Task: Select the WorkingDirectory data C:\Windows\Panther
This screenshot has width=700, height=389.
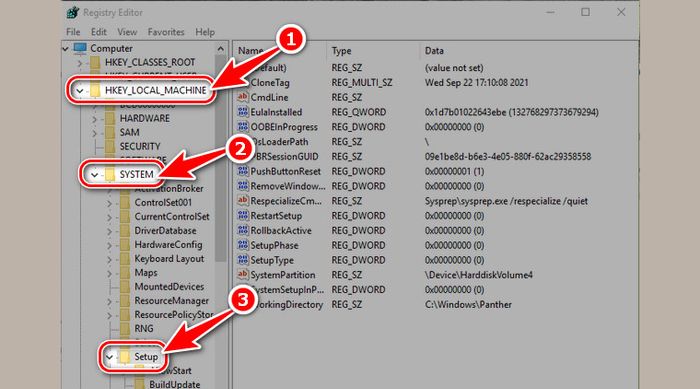Action: 468,305
